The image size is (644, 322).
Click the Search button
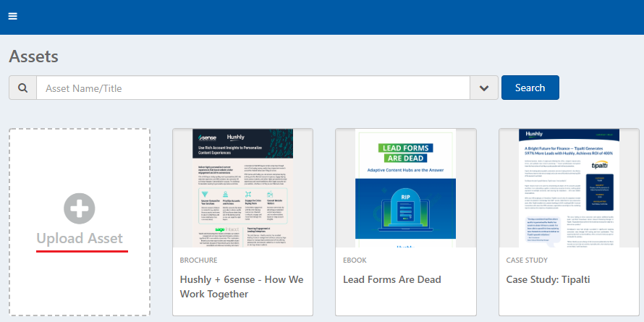coord(530,88)
